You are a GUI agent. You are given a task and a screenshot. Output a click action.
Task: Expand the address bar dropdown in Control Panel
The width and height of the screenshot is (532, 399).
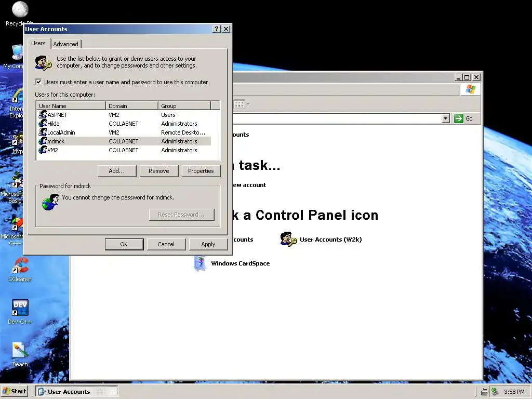point(445,118)
